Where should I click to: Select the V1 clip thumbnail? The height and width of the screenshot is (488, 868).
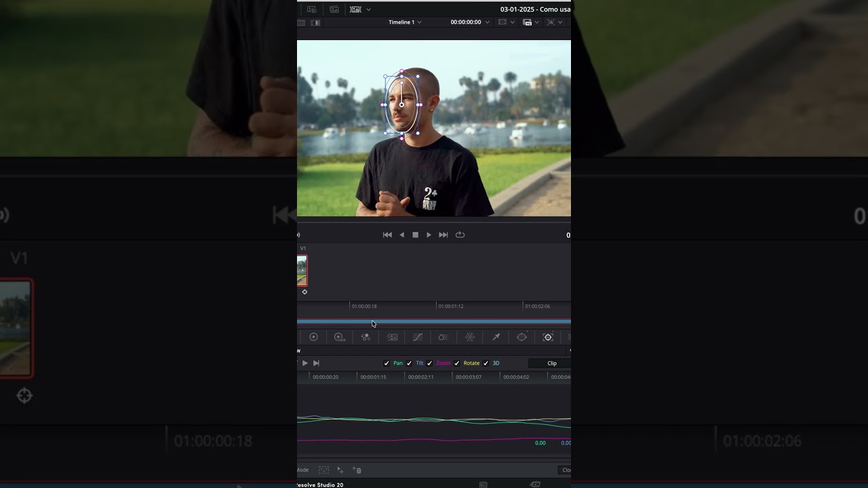tap(302, 271)
